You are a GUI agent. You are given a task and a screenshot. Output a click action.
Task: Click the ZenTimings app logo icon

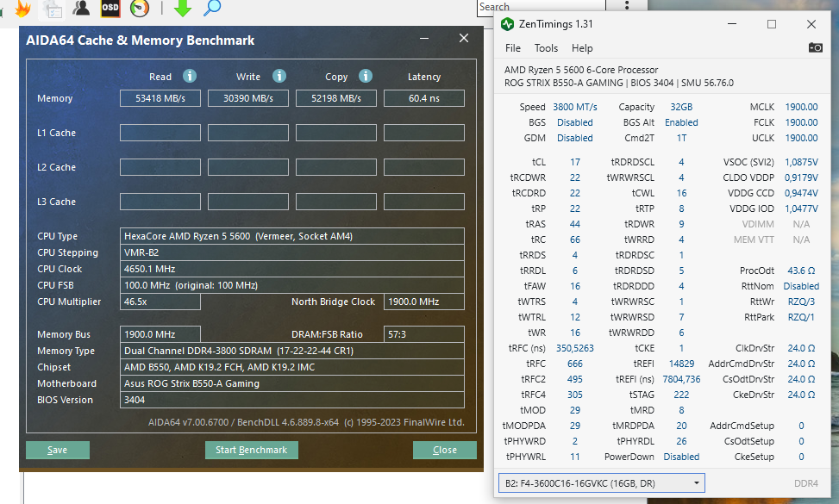point(507,24)
